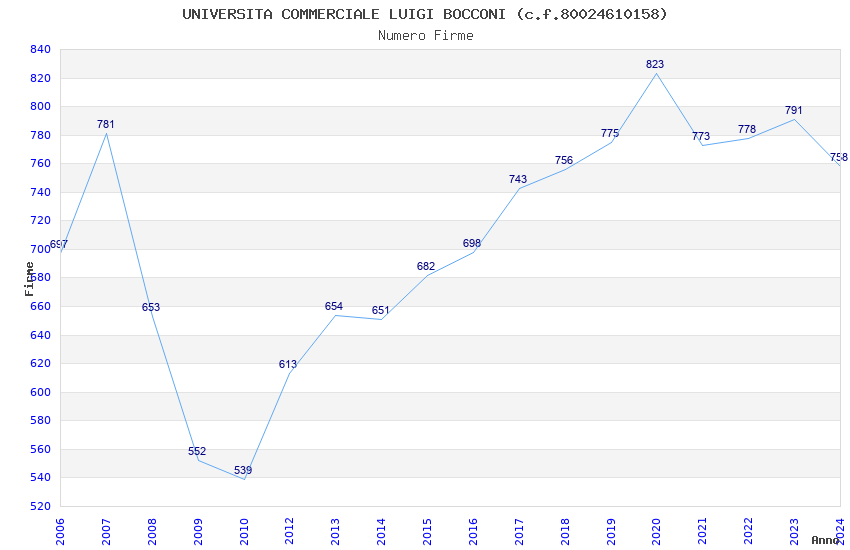
Task: Click the y-axis value 840
Action: pos(41,49)
